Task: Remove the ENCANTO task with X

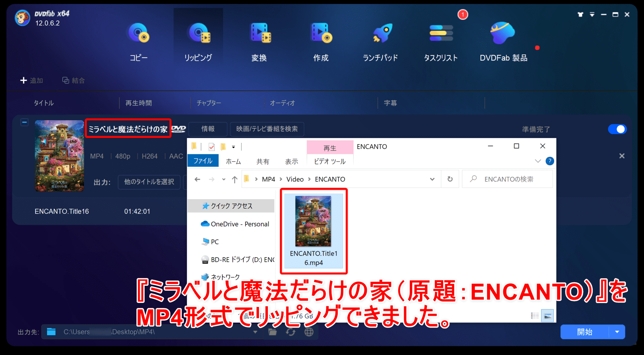Action: click(x=622, y=156)
